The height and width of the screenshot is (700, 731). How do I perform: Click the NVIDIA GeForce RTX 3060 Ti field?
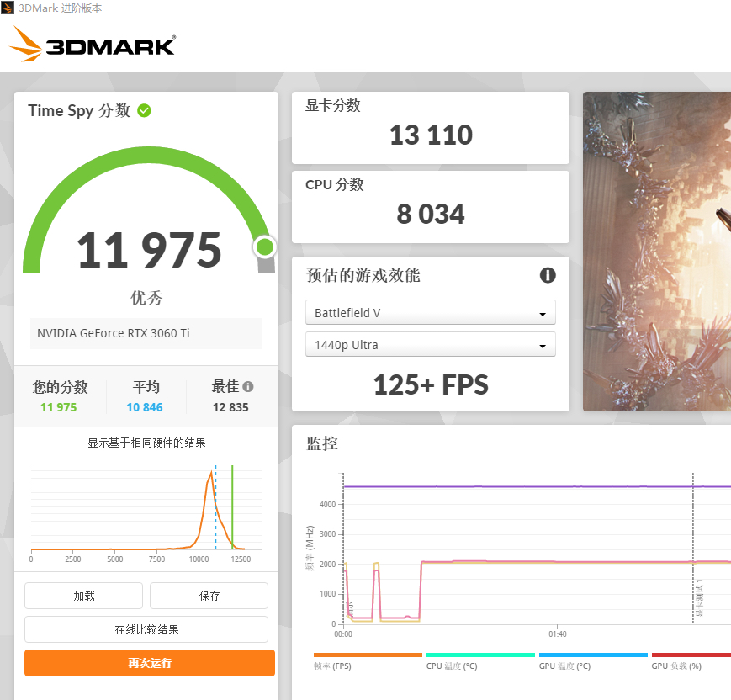tap(146, 333)
